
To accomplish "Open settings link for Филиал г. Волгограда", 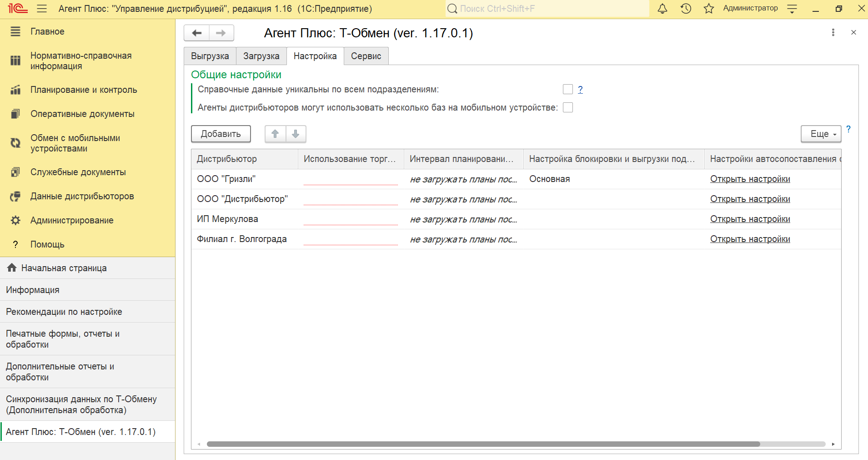I will click(750, 239).
